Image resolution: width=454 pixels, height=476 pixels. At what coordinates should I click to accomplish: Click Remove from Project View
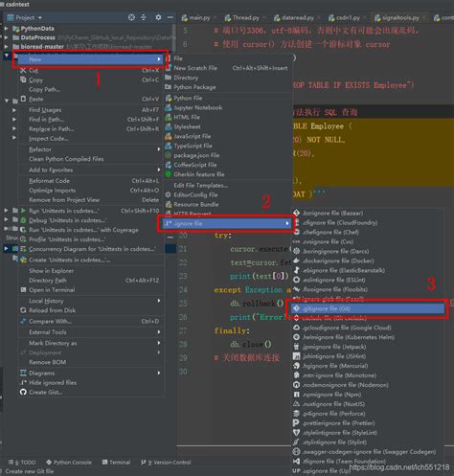(90, 200)
